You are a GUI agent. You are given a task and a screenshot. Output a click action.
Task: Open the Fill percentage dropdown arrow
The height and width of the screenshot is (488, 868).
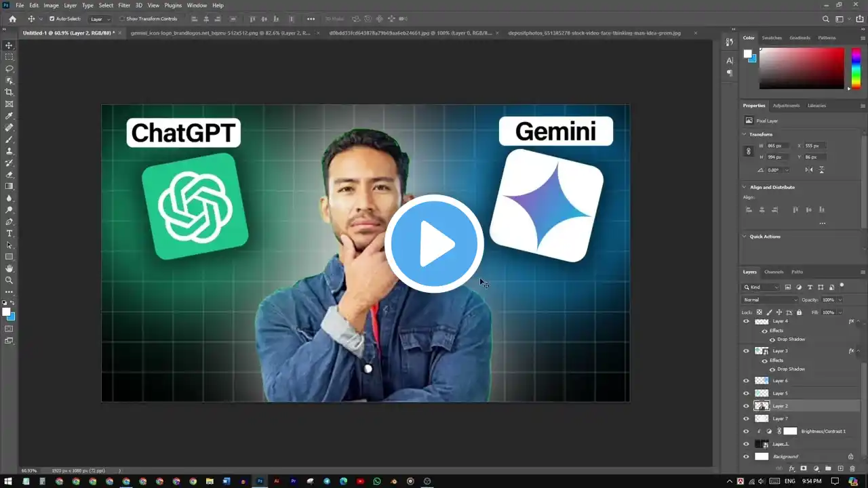point(840,312)
